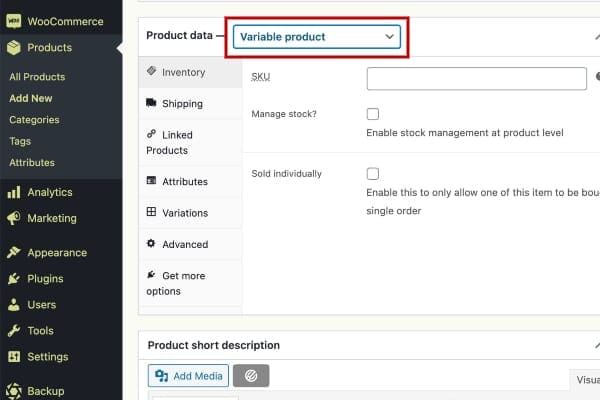
Task: Collapse the Product short description panel
Action: pos(596,345)
